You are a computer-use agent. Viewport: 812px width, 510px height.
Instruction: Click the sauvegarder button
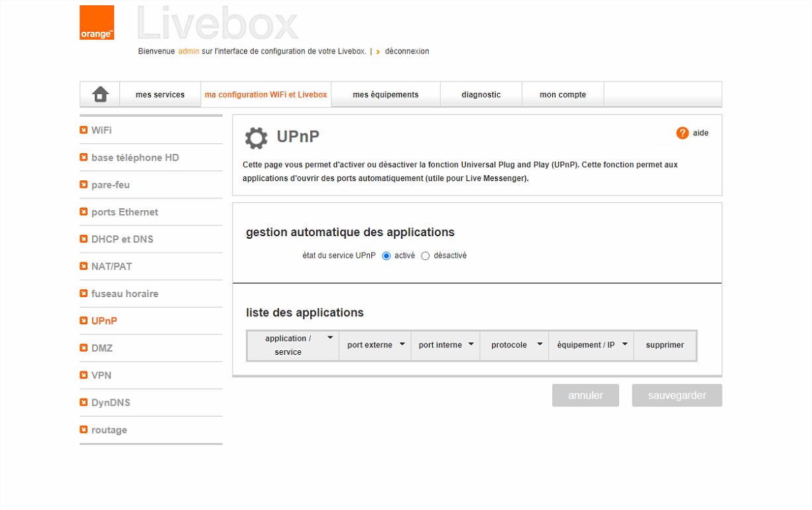pyautogui.click(x=677, y=395)
